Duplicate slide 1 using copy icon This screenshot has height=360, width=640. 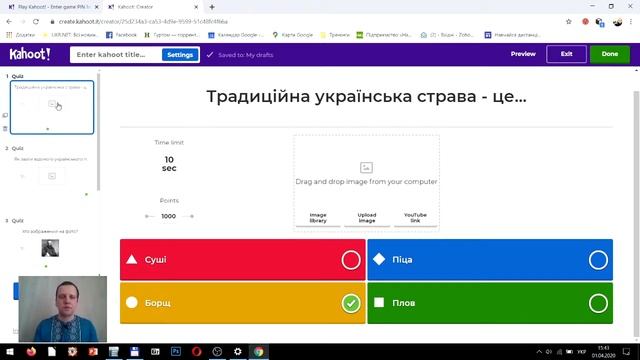coord(5,116)
